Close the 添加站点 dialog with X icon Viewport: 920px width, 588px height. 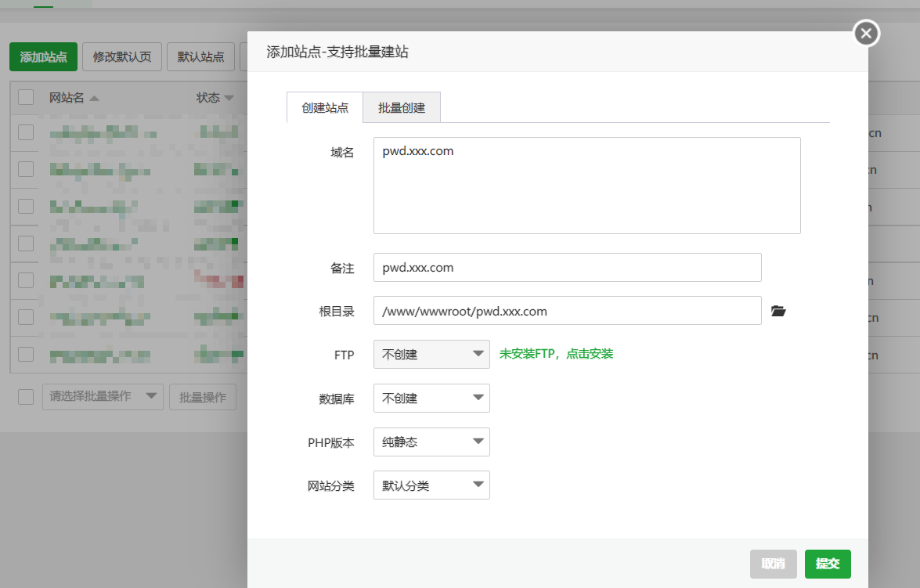click(x=866, y=34)
